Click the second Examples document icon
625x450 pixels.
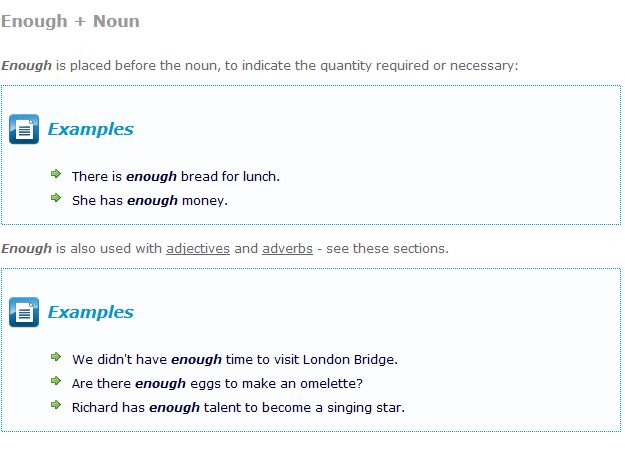[24, 312]
